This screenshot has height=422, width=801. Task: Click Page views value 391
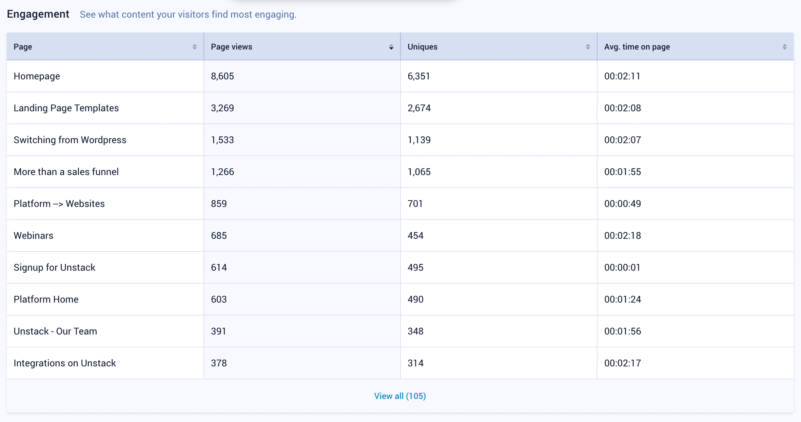click(218, 331)
